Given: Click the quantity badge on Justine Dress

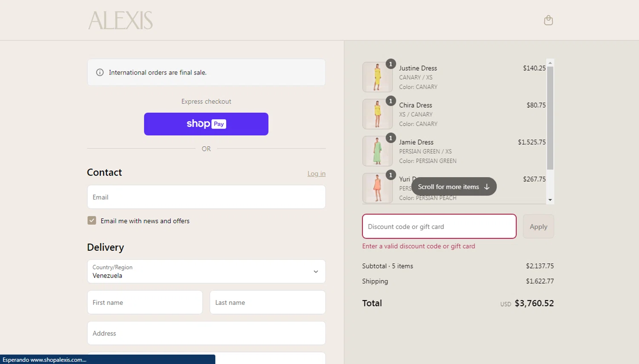Looking at the screenshot, I should click(x=391, y=64).
